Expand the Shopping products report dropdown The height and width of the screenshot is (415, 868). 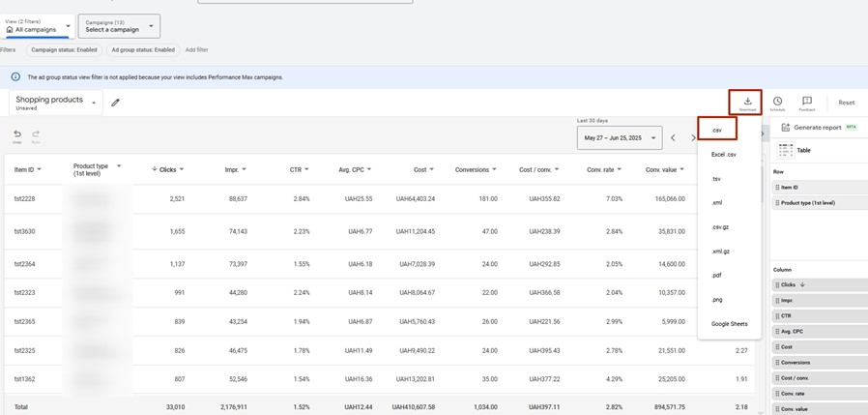pyautogui.click(x=55, y=103)
